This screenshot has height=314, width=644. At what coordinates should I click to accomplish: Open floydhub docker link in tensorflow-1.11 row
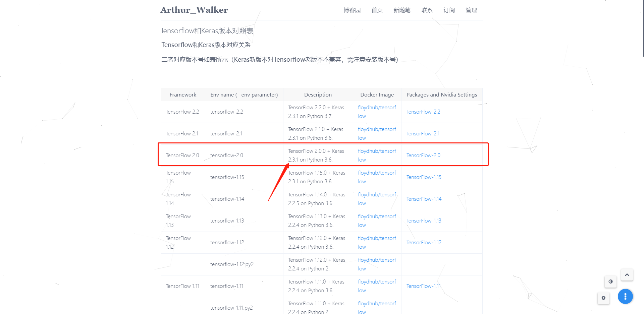(377, 286)
